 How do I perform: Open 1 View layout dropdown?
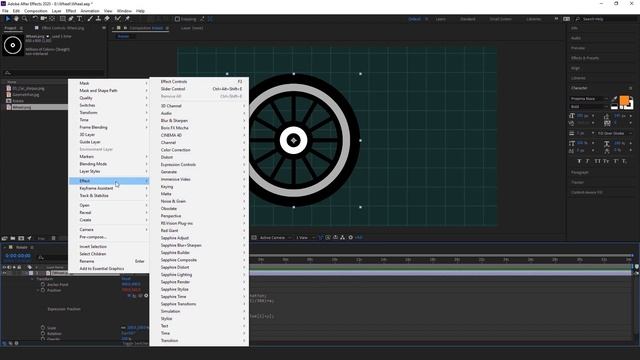[x=305, y=238]
